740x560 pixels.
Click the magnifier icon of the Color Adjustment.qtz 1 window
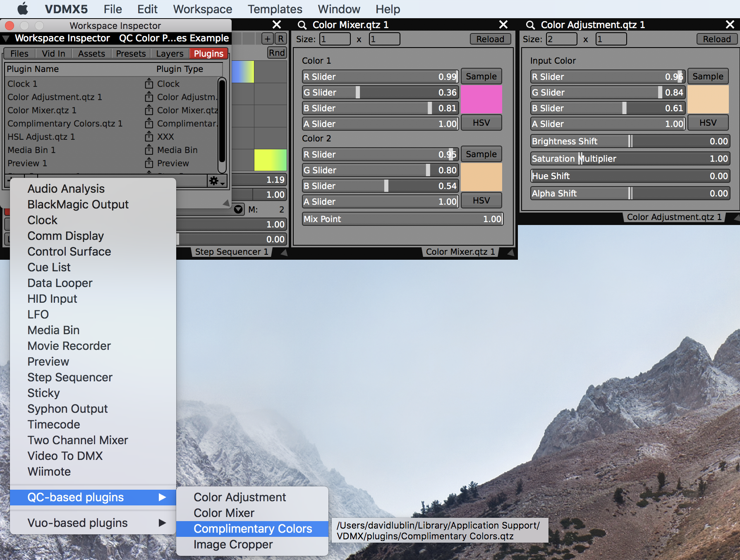530,25
